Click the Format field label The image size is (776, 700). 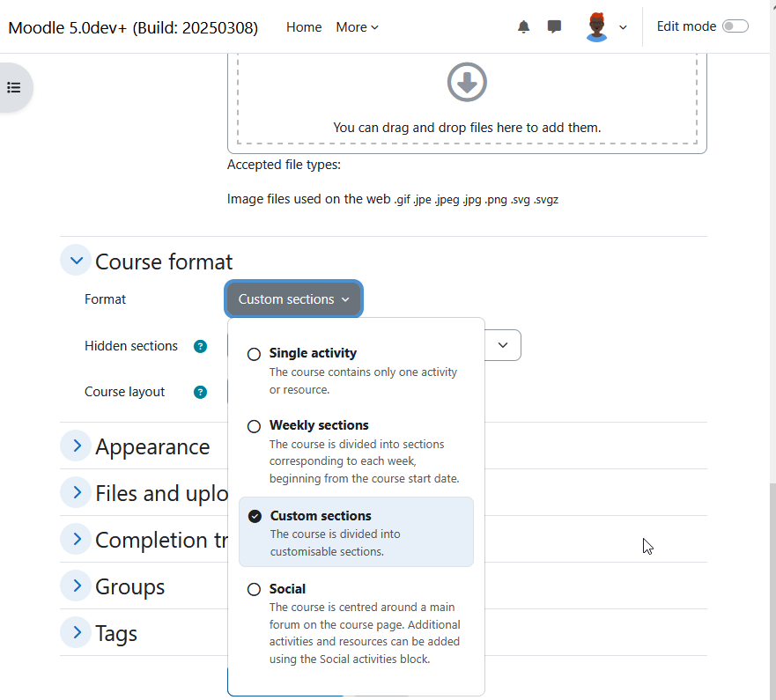coord(105,299)
